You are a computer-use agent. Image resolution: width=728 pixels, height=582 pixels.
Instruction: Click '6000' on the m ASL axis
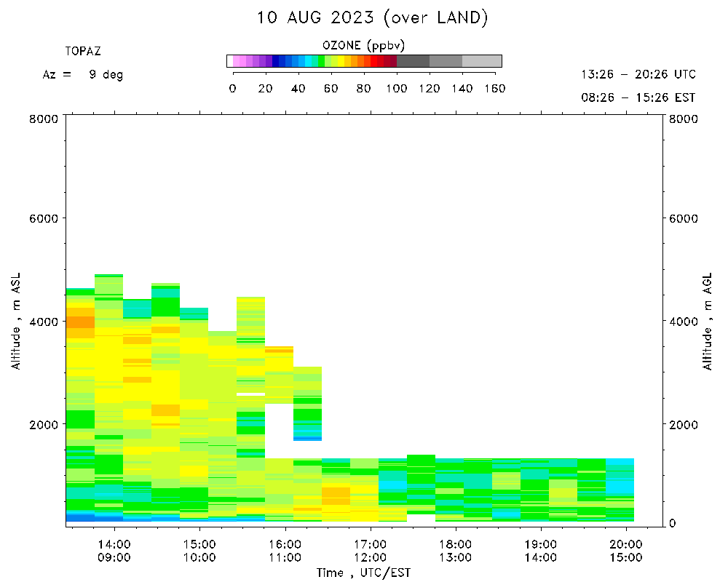click(44, 218)
